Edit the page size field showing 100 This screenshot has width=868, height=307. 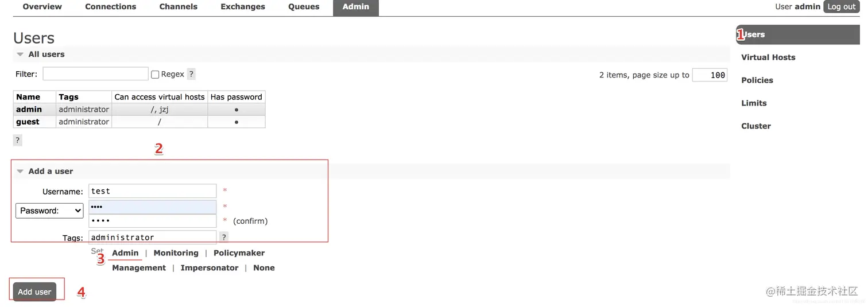[710, 75]
